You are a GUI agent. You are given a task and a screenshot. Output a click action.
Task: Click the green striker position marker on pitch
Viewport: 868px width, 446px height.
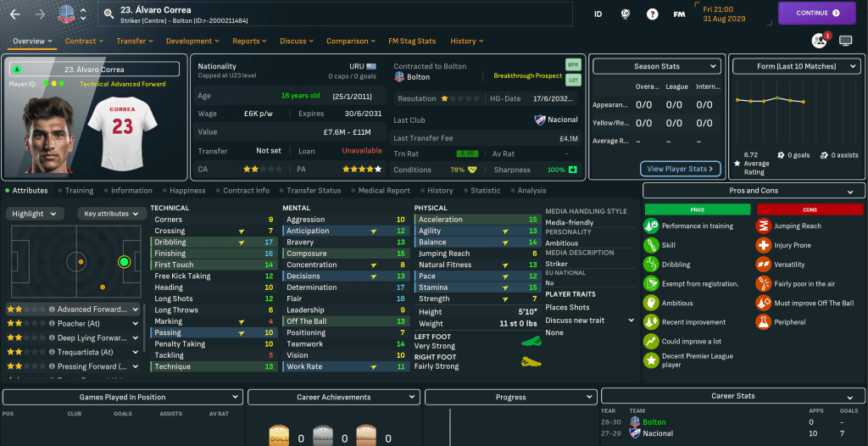point(125,261)
